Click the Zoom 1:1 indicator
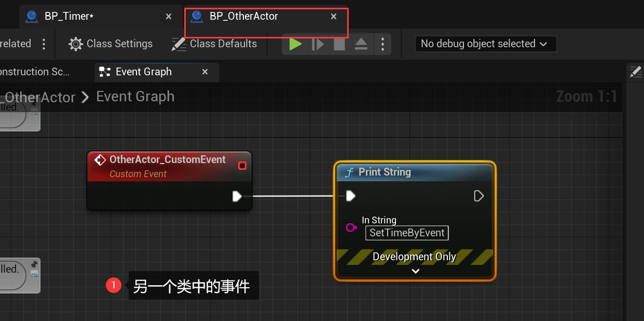The width and height of the screenshot is (644, 321). [x=586, y=97]
